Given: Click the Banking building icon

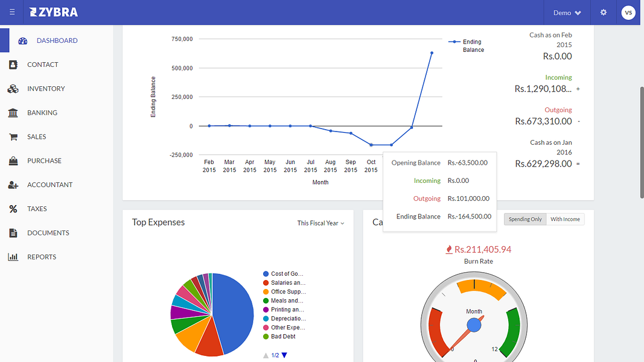Looking at the screenshot, I should coord(13,112).
